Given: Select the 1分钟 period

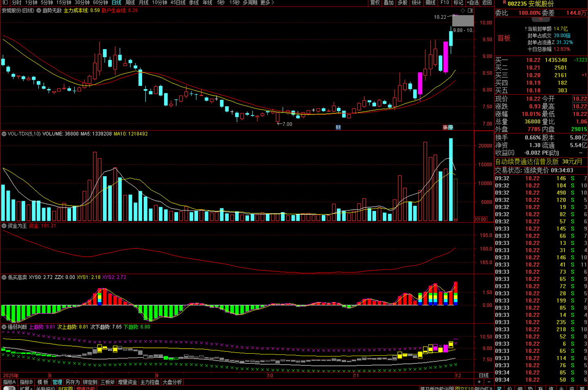Looking at the screenshot, I should click(31, 2).
